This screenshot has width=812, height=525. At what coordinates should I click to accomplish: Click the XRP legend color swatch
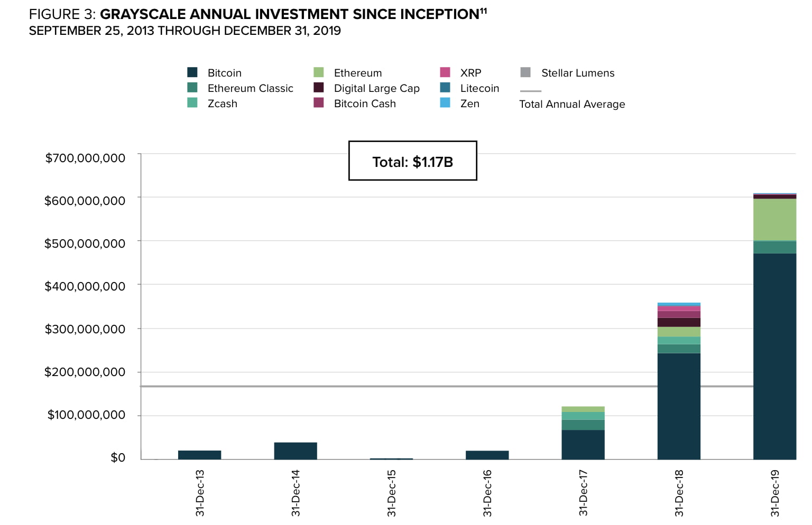click(x=445, y=72)
